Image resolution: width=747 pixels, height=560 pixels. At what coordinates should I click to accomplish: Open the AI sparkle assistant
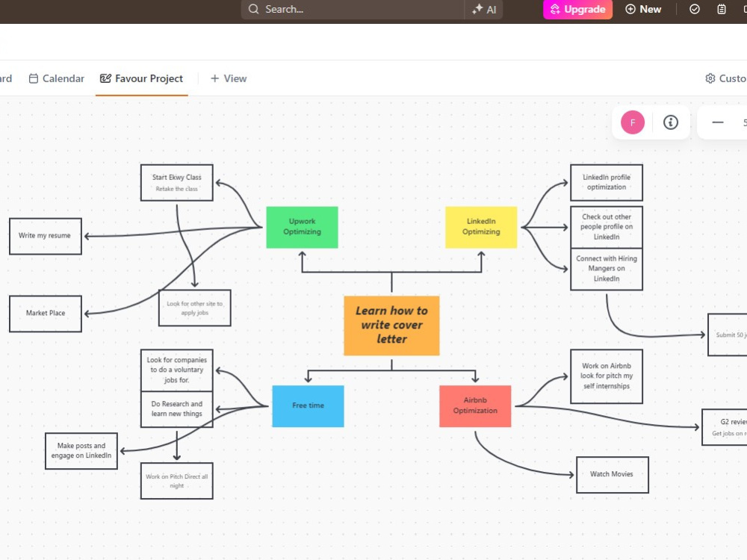click(x=485, y=9)
